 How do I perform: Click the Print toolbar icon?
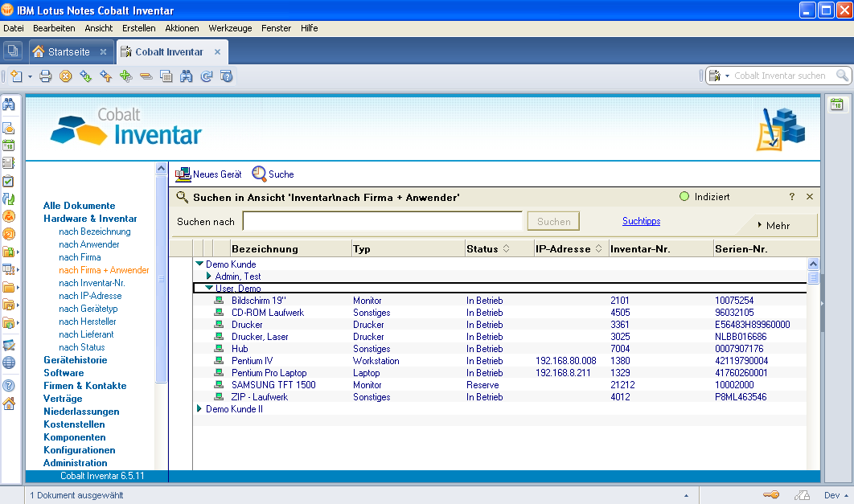(46, 76)
